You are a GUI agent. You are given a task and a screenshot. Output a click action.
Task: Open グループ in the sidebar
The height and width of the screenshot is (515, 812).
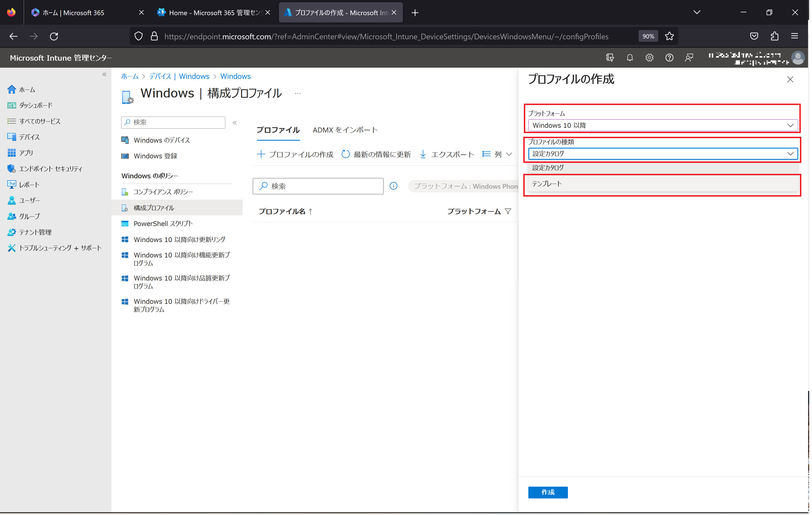(24, 217)
